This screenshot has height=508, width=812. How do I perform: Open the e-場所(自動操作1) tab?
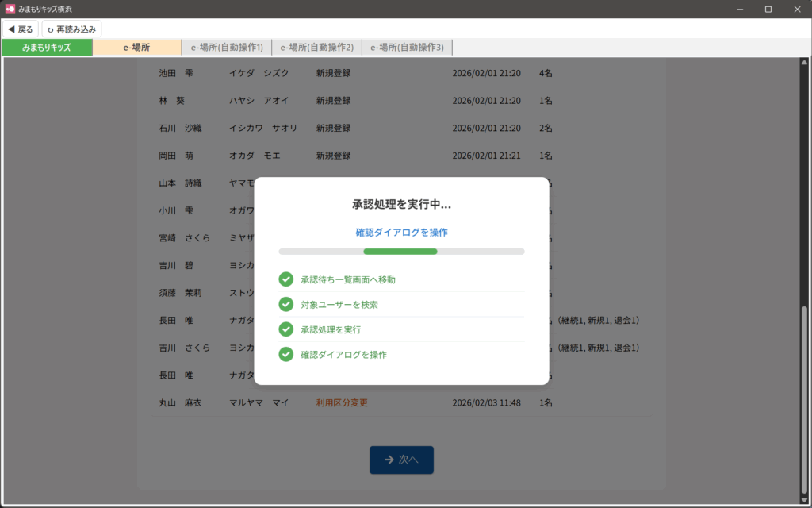tap(227, 48)
